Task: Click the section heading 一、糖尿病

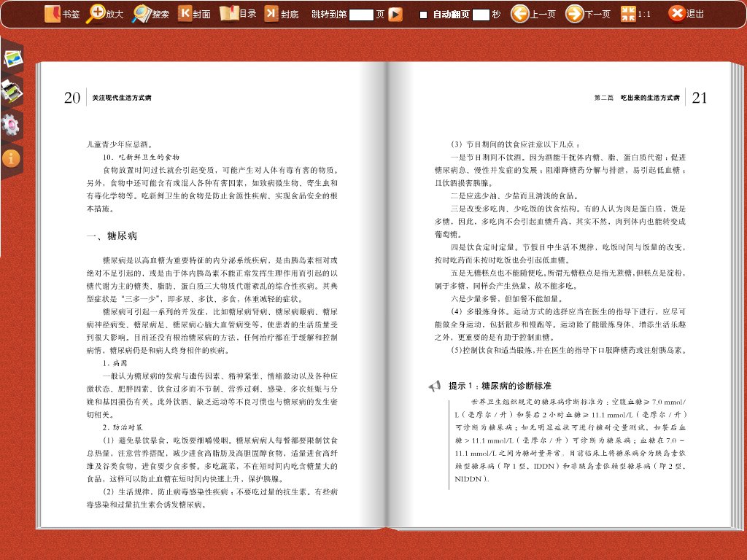Action: pyautogui.click(x=112, y=236)
